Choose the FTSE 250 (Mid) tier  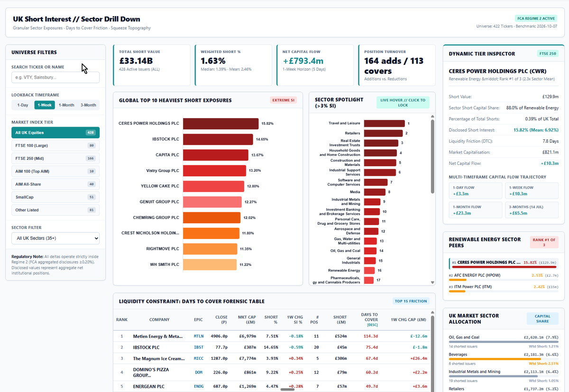[x=55, y=158]
